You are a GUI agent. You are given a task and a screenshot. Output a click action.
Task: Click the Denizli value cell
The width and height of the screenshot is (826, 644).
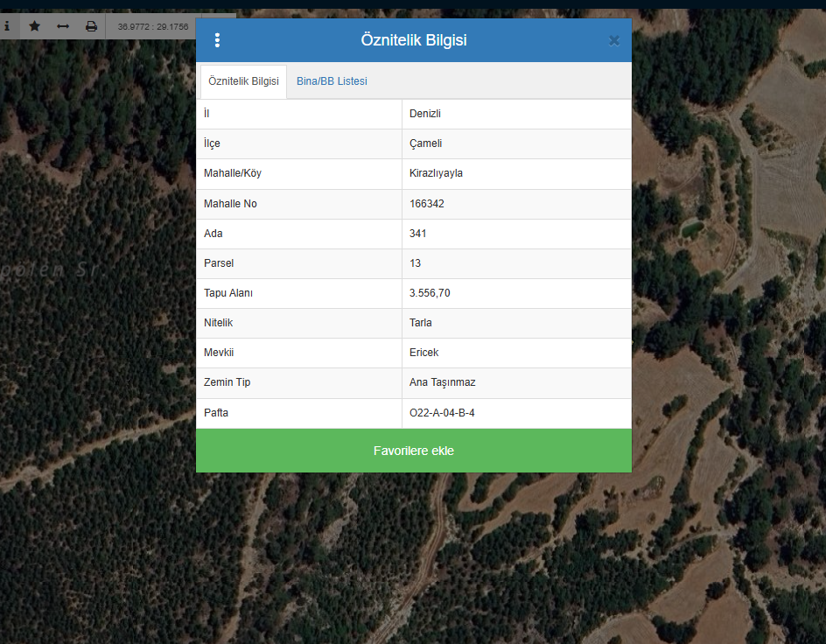coord(425,114)
